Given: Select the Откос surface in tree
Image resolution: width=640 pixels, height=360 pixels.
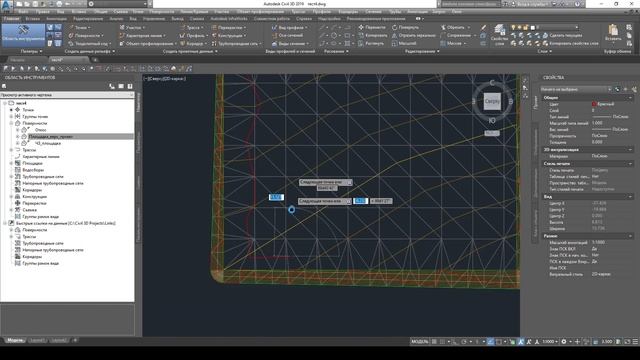Looking at the screenshot, I should point(40,130).
